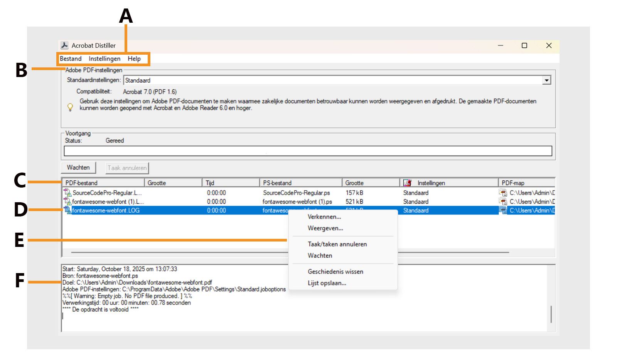Click the Standaard cell in the selected row
The height and width of the screenshot is (364, 617).
[416, 210]
